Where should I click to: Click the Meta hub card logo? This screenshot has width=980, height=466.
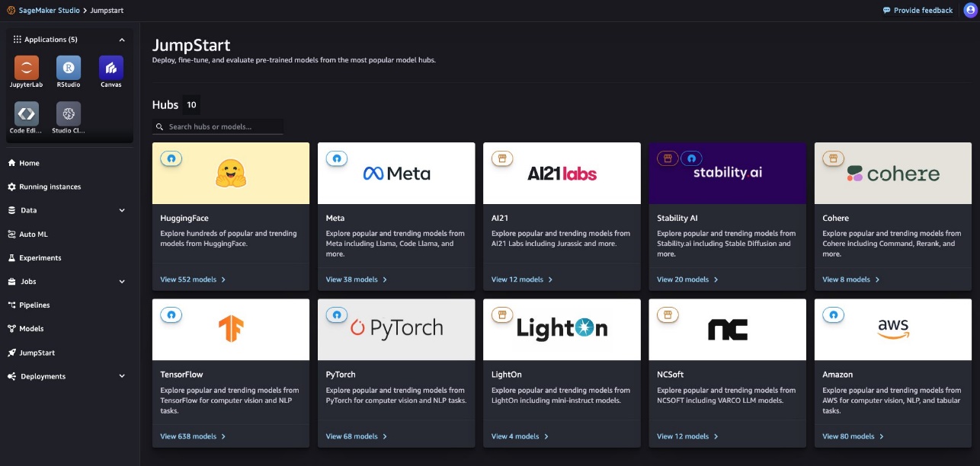396,173
